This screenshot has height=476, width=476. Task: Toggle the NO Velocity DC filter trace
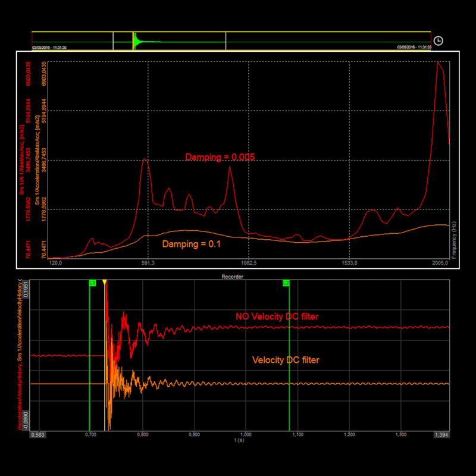277,317
